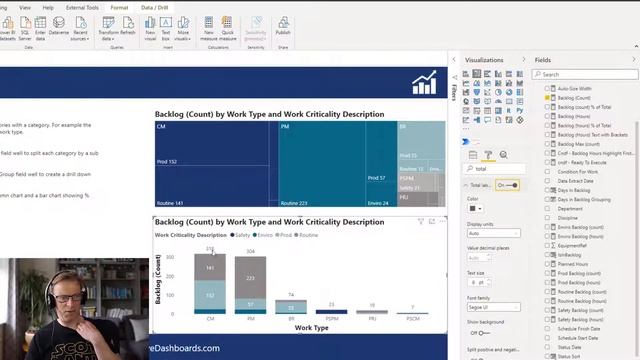Select stacked column chart visual icon
The image size is (640, 360).
coord(477,74)
